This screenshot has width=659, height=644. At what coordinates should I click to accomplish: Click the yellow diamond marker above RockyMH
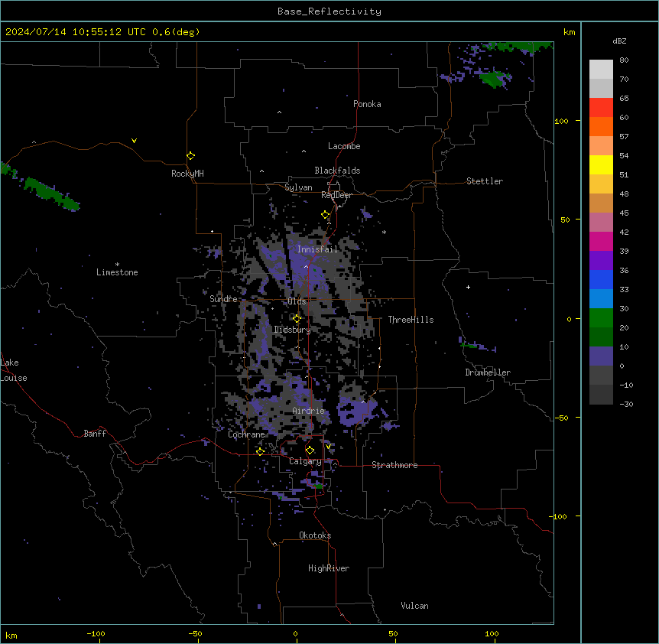190,155
